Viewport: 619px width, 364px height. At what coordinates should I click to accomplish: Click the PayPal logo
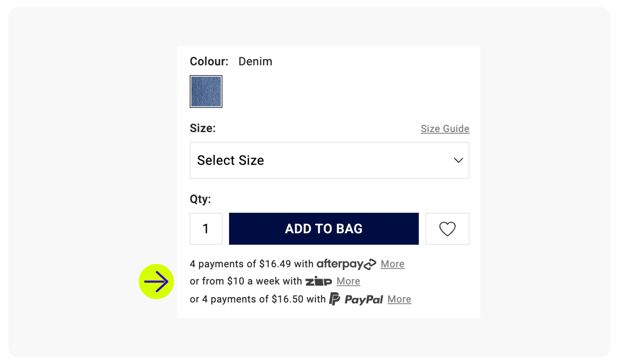coord(356,299)
